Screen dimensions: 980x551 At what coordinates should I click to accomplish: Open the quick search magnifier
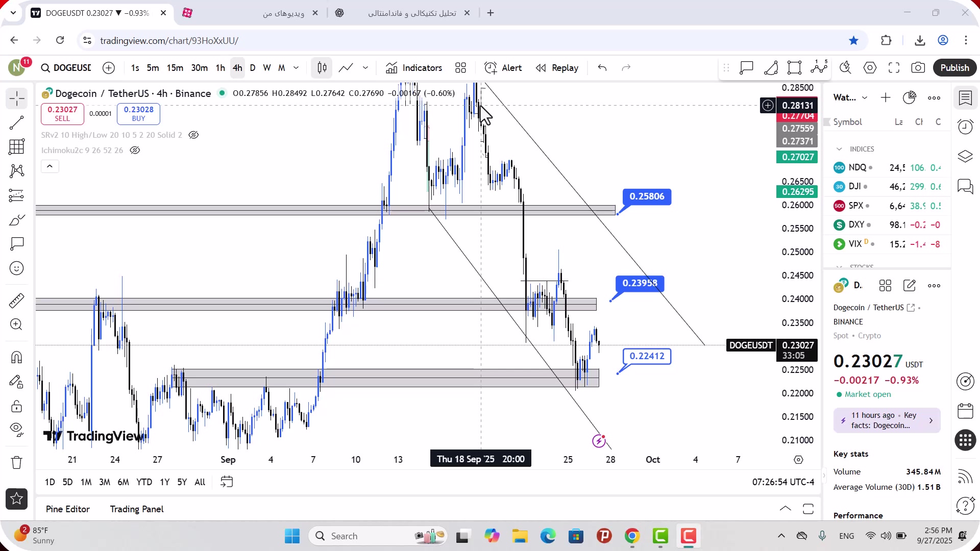pyautogui.click(x=846, y=68)
